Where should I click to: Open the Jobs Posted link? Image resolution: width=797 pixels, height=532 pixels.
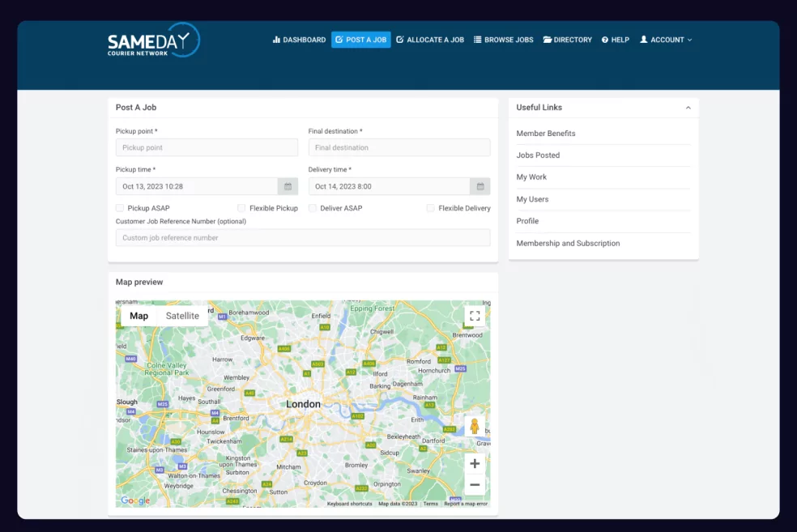(x=538, y=155)
